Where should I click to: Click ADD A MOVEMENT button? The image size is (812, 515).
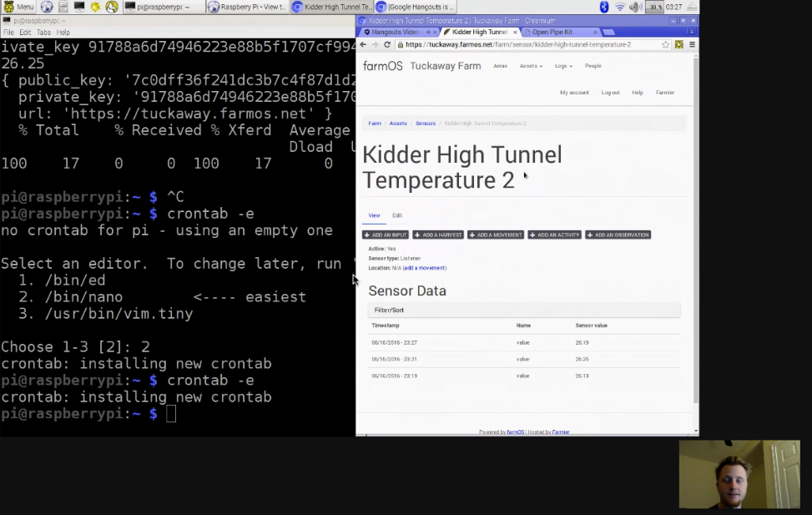point(496,235)
